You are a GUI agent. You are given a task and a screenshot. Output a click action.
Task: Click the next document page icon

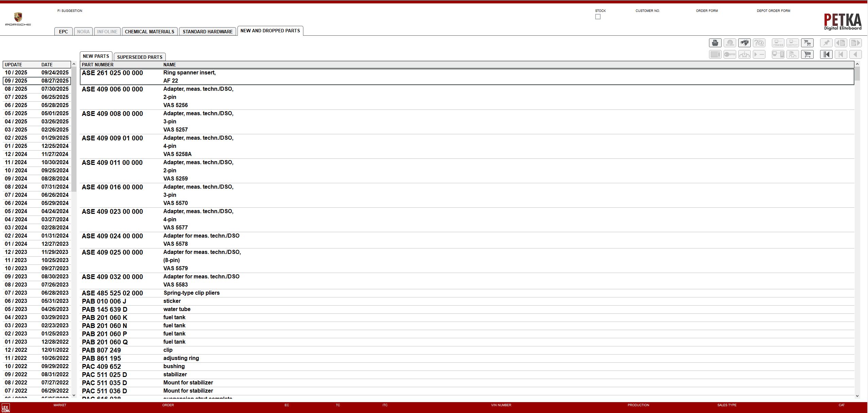(855, 43)
